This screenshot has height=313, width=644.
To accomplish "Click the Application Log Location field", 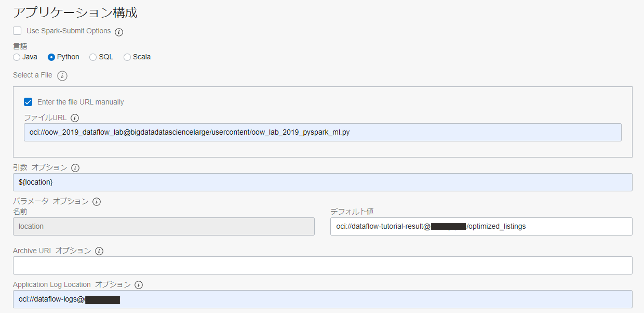I will (366, 299).
